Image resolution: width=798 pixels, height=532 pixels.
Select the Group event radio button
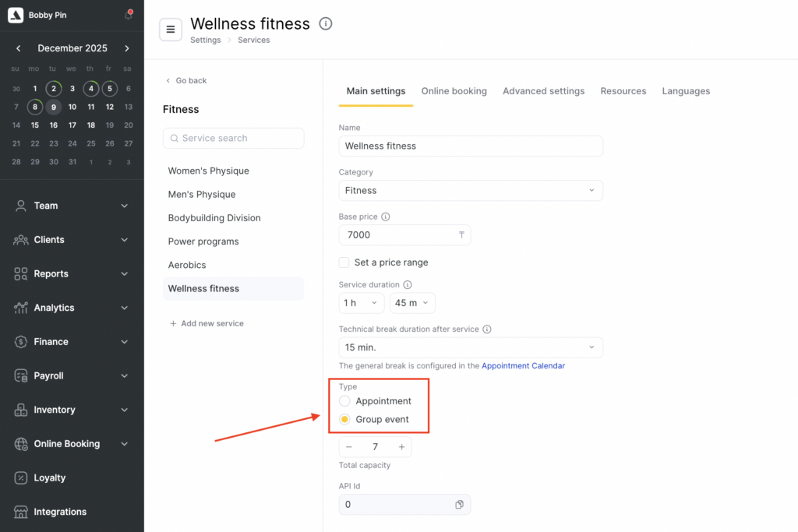(344, 419)
